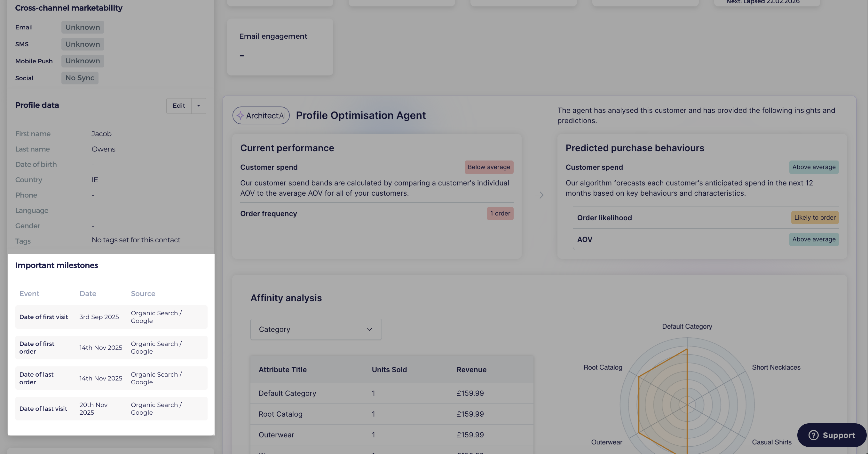Viewport: 868px width, 454px height.
Task: Click the Attribute Title column header
Action: [282, 370]
